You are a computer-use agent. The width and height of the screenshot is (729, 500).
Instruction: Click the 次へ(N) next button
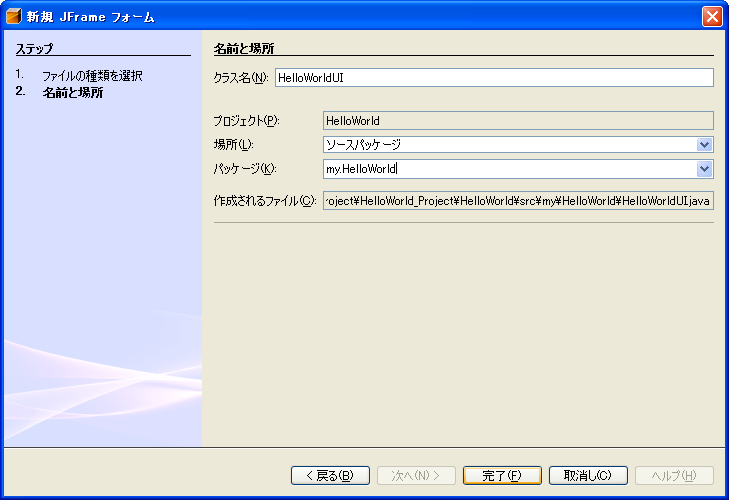click(416, 475)
